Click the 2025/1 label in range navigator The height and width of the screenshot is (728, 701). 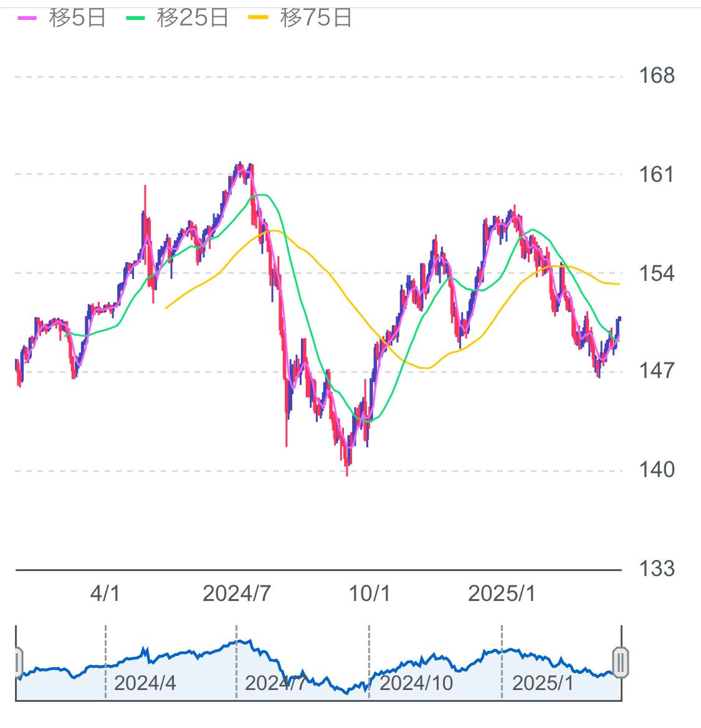point(543,683)
